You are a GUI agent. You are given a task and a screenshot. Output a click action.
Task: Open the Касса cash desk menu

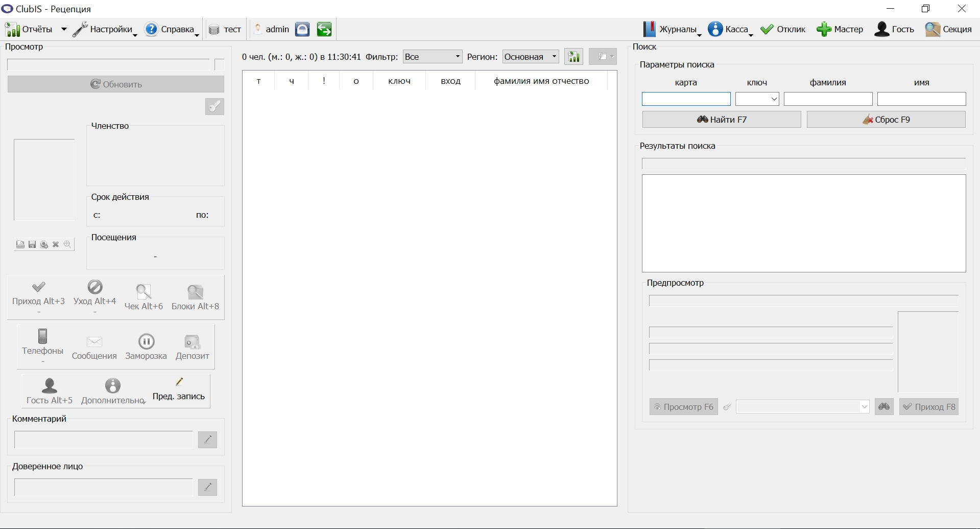(730, 30)
